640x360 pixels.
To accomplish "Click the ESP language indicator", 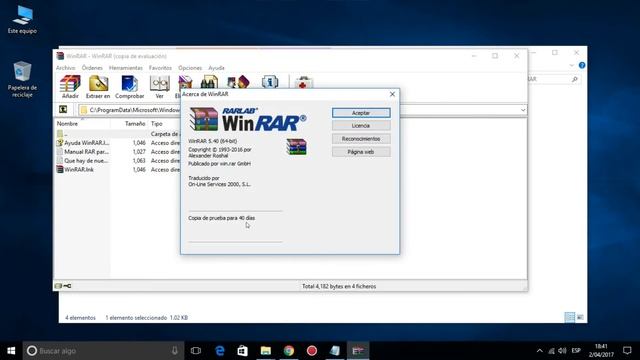I will point(576,351).
